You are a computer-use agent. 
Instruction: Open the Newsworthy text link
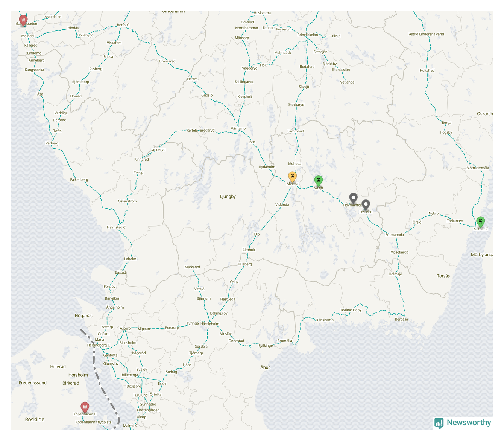469,423
